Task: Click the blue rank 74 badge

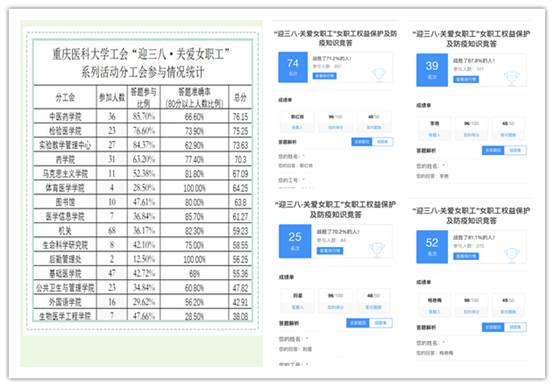Action: (293, 67)
